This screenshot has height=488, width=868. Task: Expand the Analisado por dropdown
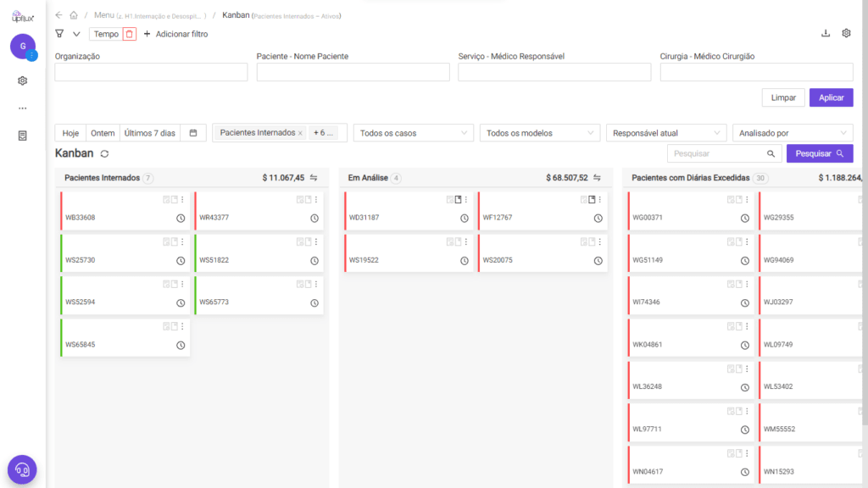793,133
